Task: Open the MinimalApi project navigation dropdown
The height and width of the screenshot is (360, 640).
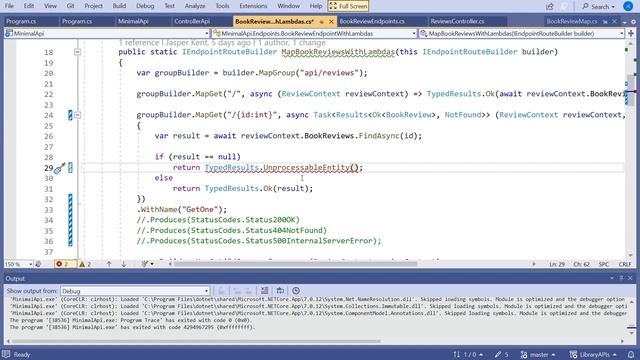Action: (107, 33)
